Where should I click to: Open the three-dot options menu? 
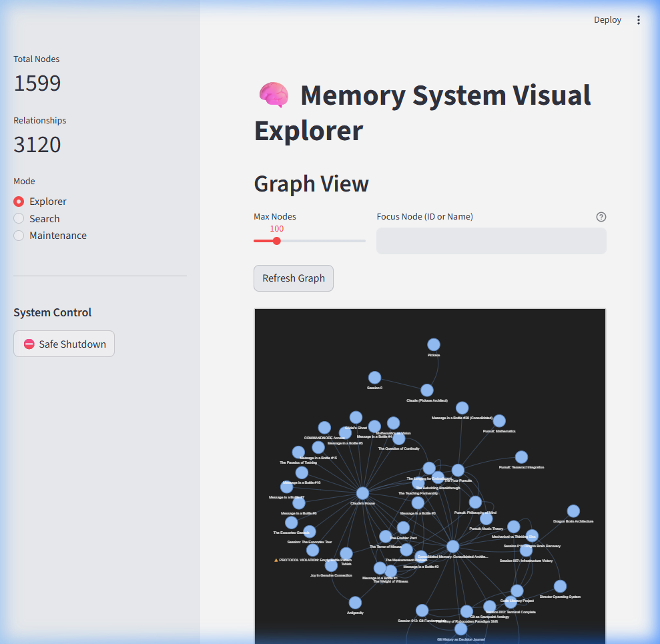click(639, 19)
